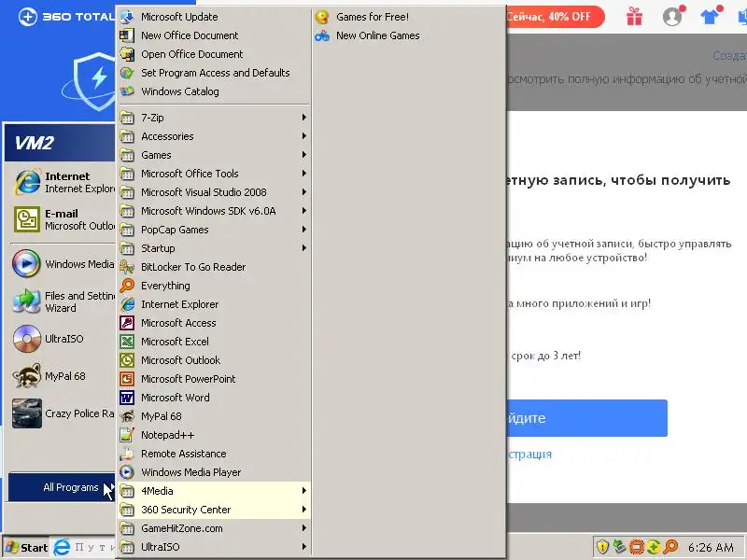Expand Microsoft Windows SDK v6.0A folder
The height and width of the screenshot is (560, 747).
[215, 211]
